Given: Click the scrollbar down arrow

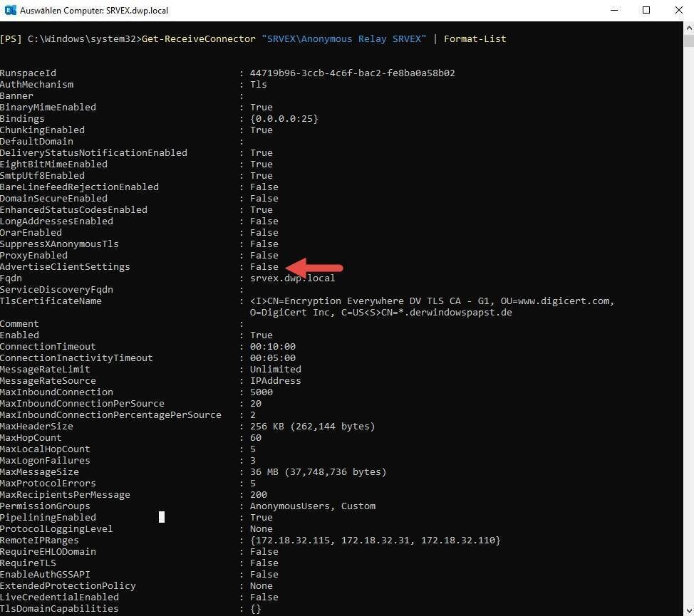Looking at the screenshot, I should [x=688, y=610].
